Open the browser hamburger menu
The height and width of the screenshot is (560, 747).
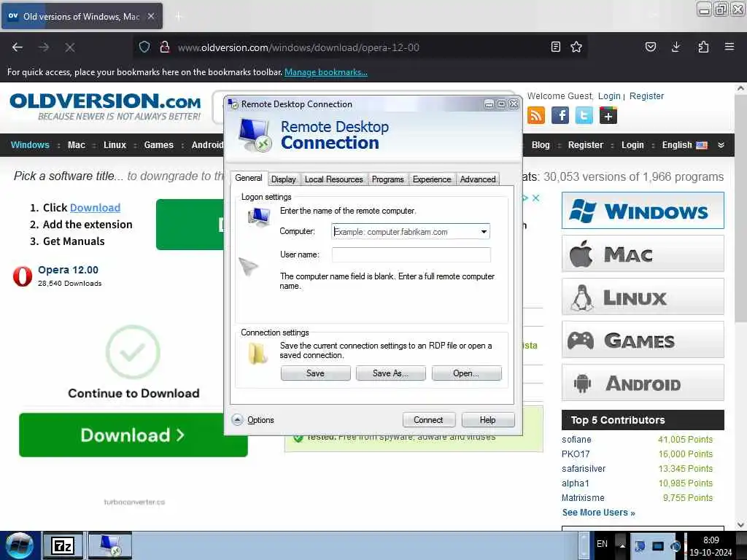(x=729, y=47)
